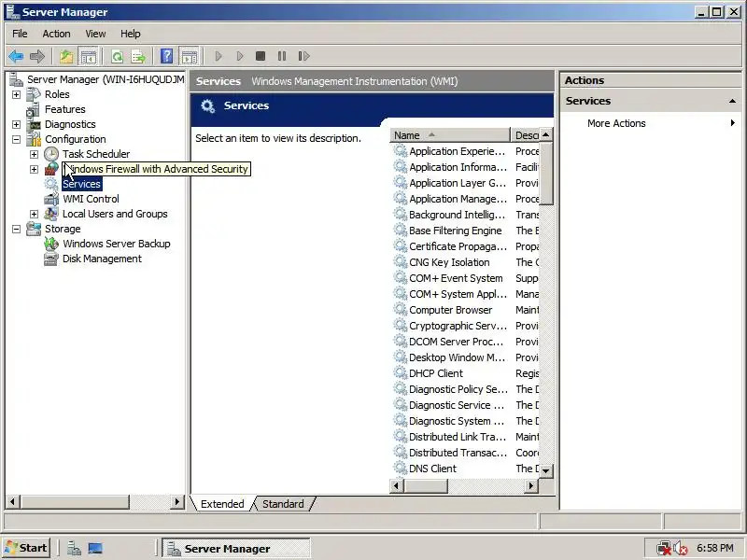Expand the Task Scheduler node
This screenshot has width=747, height=560.
point(34,154)
